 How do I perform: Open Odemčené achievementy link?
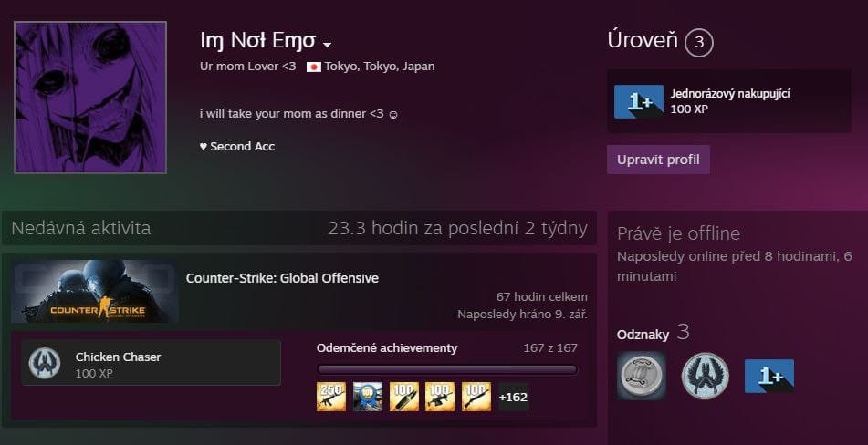pos(387,348)
